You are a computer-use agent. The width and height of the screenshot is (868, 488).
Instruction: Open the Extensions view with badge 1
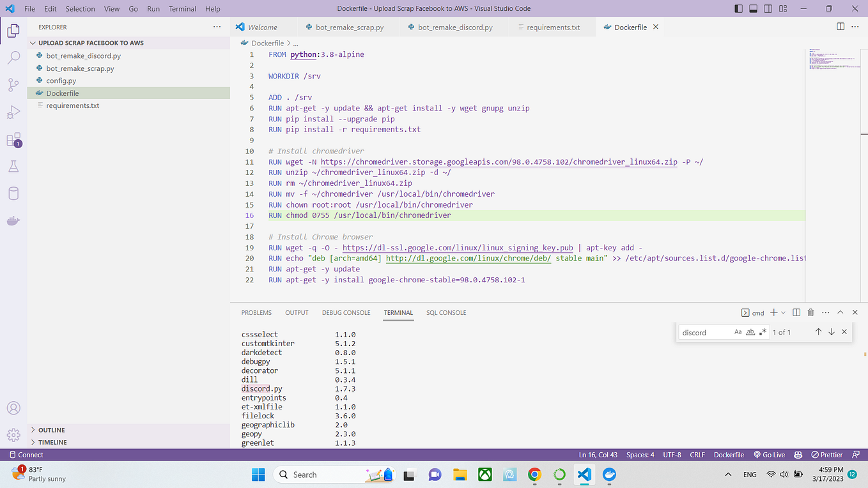(13, 141)
